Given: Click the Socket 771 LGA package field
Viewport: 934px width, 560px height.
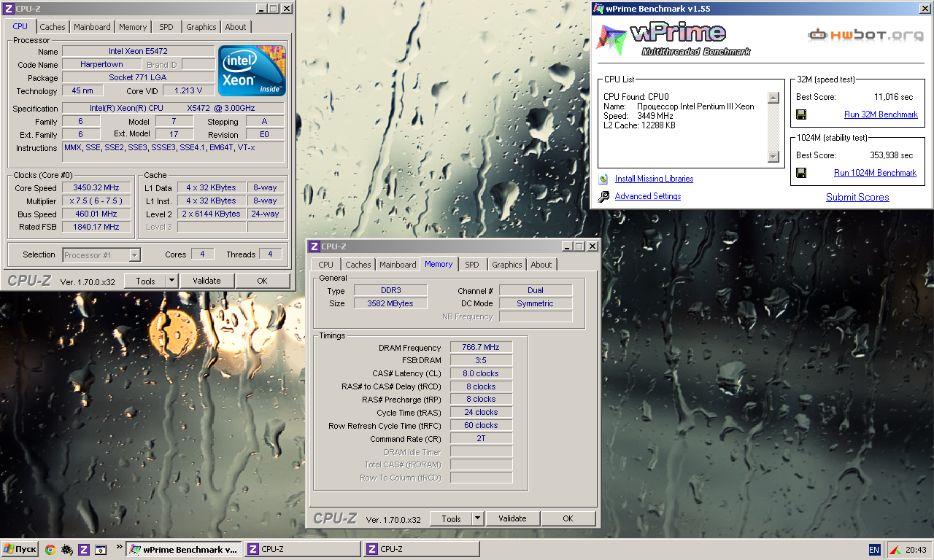Looking at the screenshot, I should click(138, 78).
